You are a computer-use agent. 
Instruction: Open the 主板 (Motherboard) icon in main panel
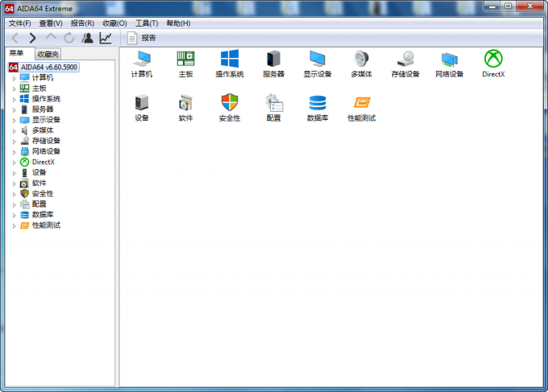186,60
